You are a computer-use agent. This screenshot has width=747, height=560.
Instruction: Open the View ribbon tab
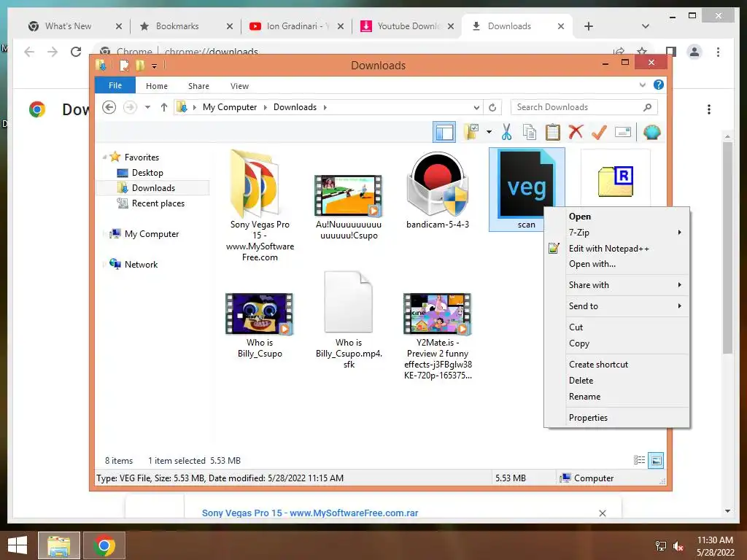pos(239,86)
